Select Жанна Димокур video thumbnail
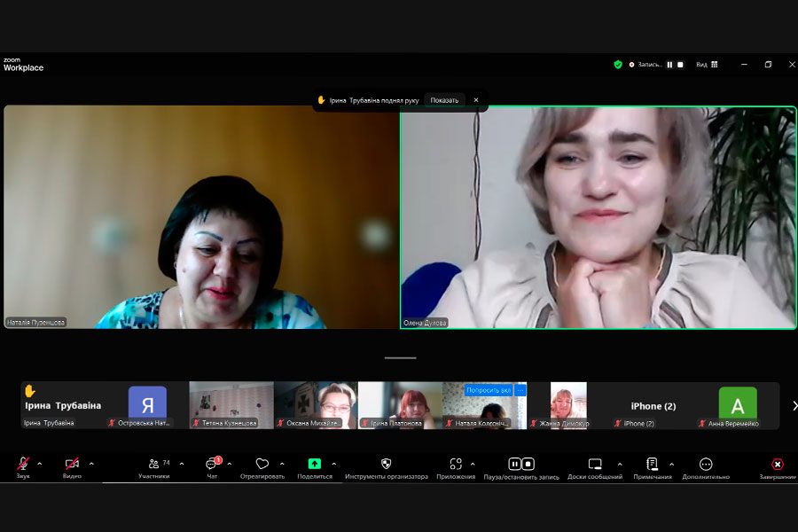The width and height of the screenshot is (798, 532). (569, 405)
